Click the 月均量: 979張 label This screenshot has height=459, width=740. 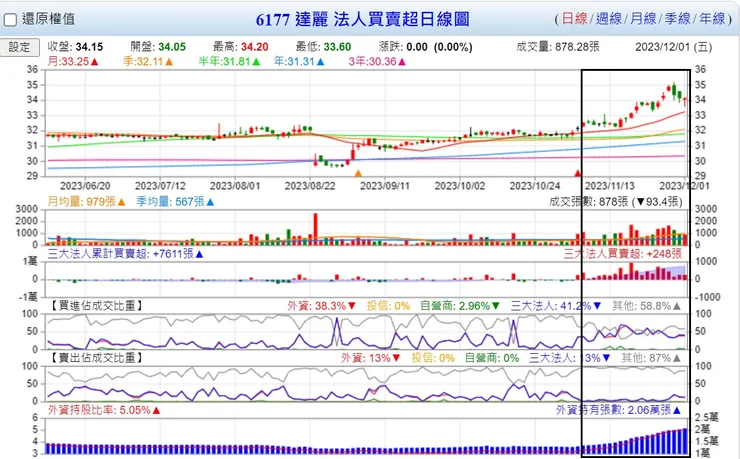[x=86, y=201]
